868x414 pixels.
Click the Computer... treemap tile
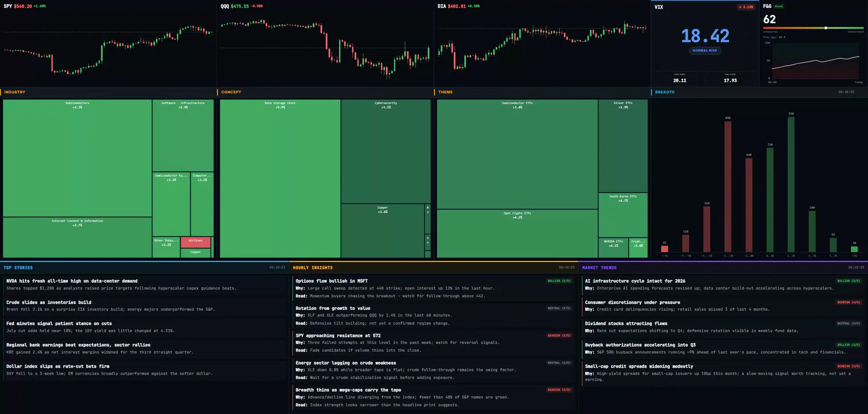coord(202,204)
